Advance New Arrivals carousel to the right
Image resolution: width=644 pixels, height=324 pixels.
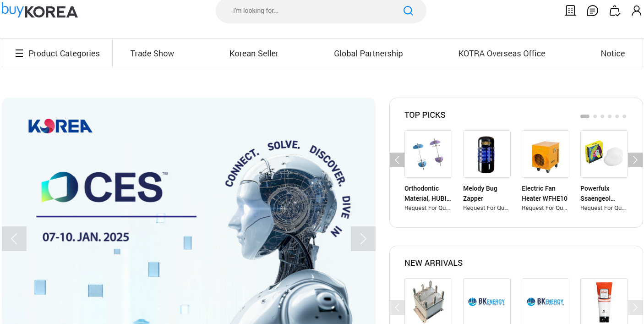635,308
